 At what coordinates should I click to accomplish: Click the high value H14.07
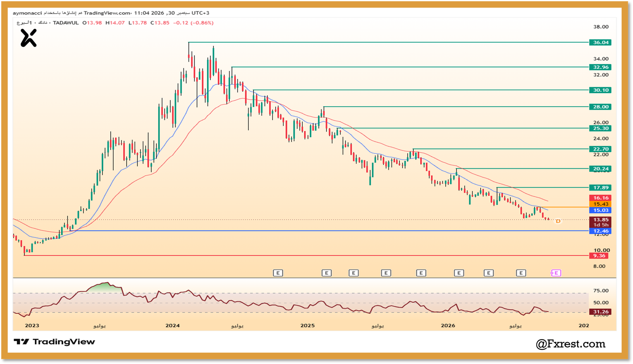pyautogui.click(x=115, y=23)
